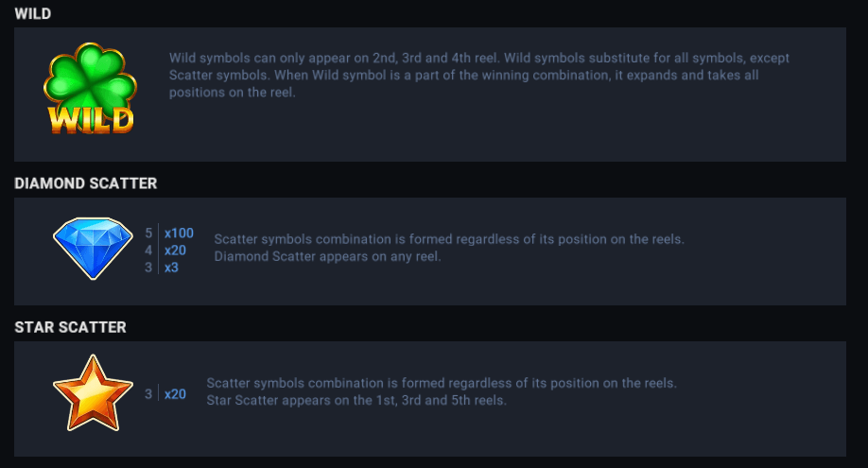Click the diamond x20 payout value
The height and width of the screenshot is (468, 868).
click(175, 250)
